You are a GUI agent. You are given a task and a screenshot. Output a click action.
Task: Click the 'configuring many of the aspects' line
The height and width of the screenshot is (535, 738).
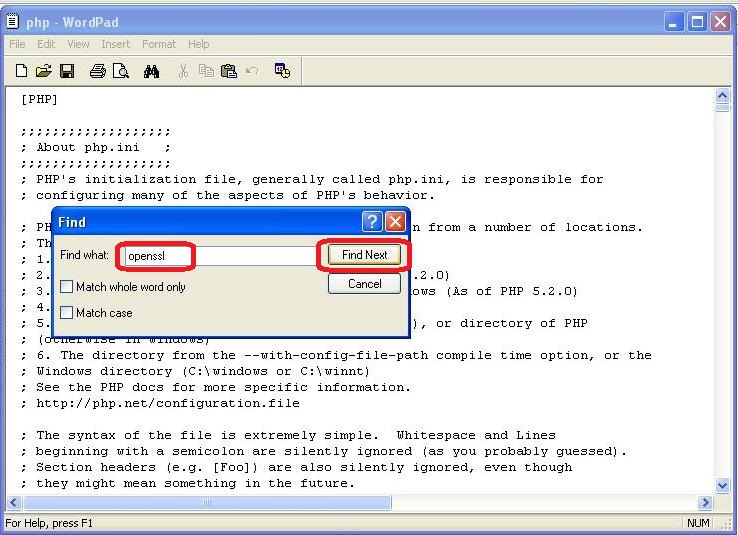227,195
